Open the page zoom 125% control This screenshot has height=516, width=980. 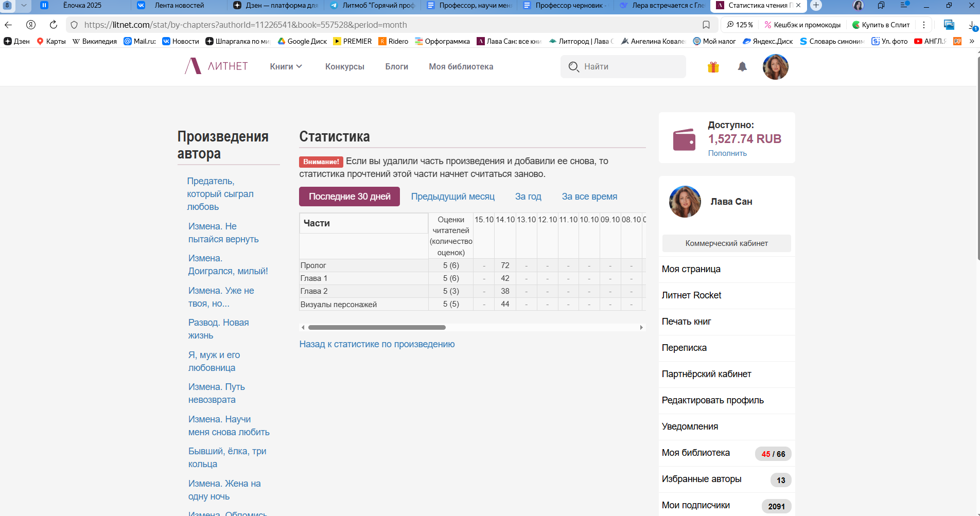740,25
